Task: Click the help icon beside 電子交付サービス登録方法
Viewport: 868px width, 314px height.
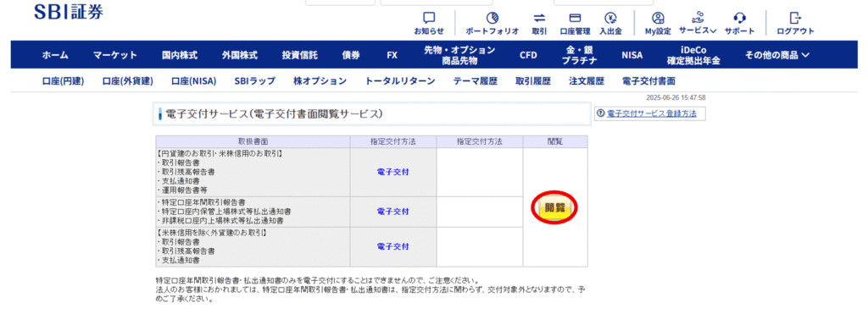Action: click(x=601, y=113)
